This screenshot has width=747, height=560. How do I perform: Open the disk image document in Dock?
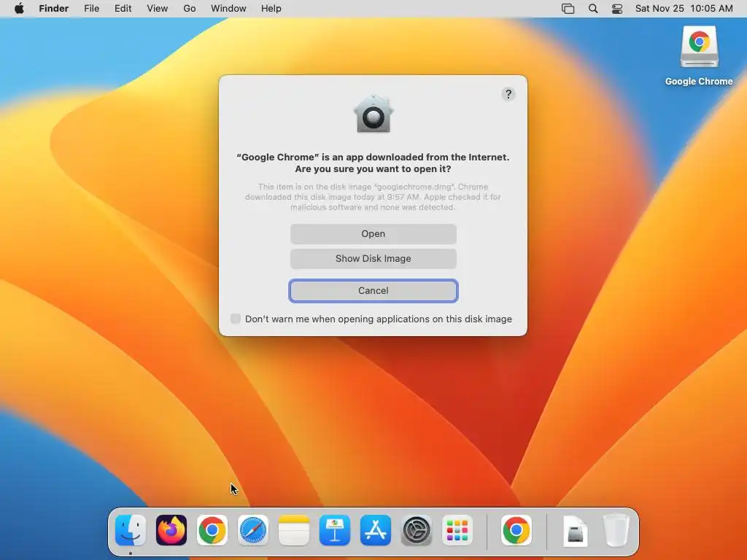point(576,530)
